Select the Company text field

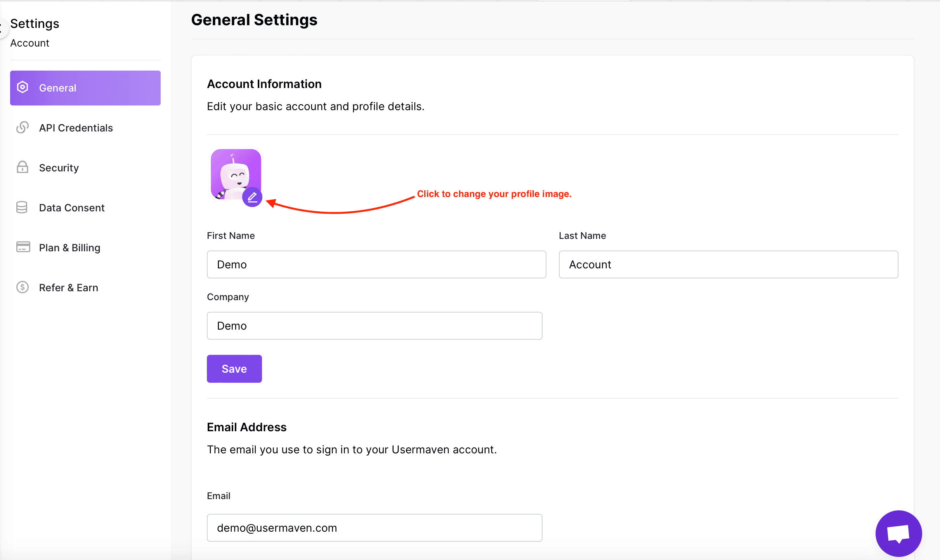(x=374, y=326)
